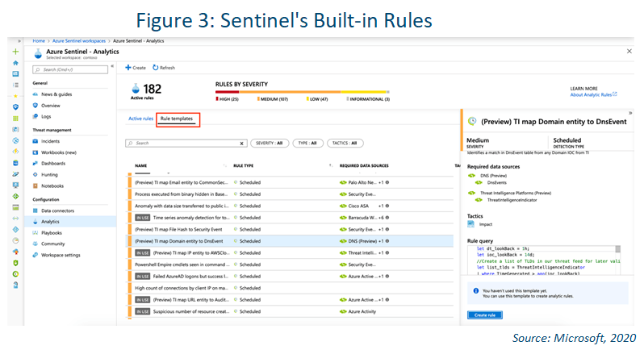Refresh the analytics rules list

click(164, 68)
